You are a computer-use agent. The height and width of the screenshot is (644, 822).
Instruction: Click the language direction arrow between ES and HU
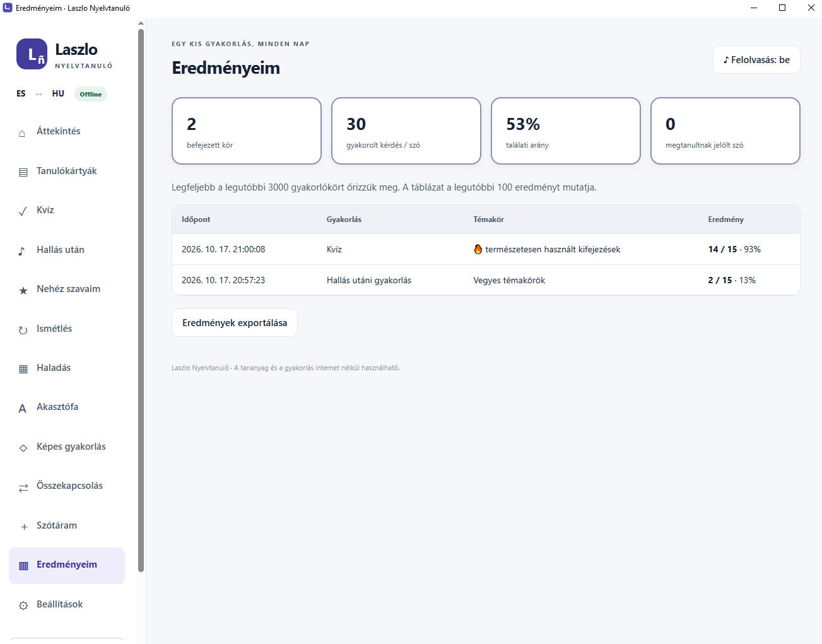pos(39,94)
